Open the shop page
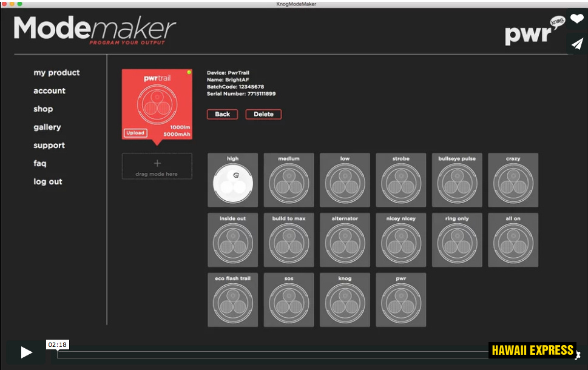Viewport: 588px width, 370px height. (x=43, y=109)
